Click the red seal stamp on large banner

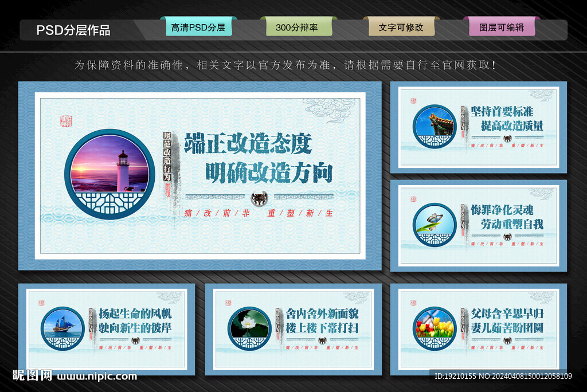click(66, 121)
